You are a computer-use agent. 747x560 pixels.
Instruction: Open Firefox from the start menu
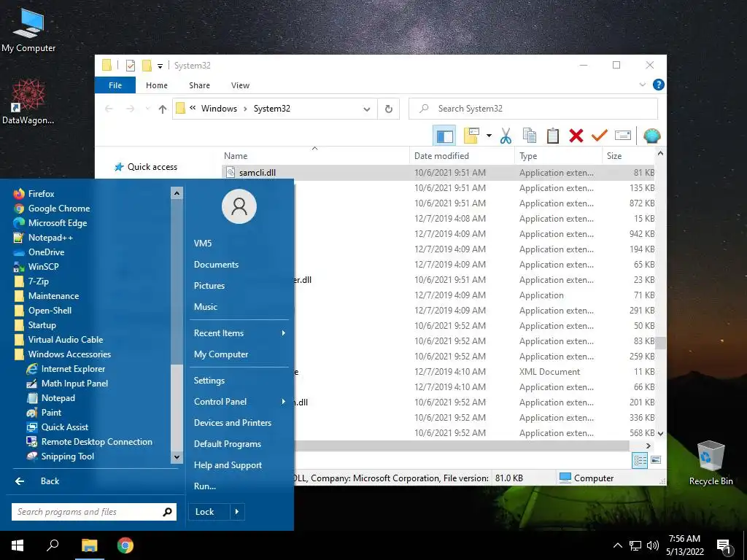[34, 194]
